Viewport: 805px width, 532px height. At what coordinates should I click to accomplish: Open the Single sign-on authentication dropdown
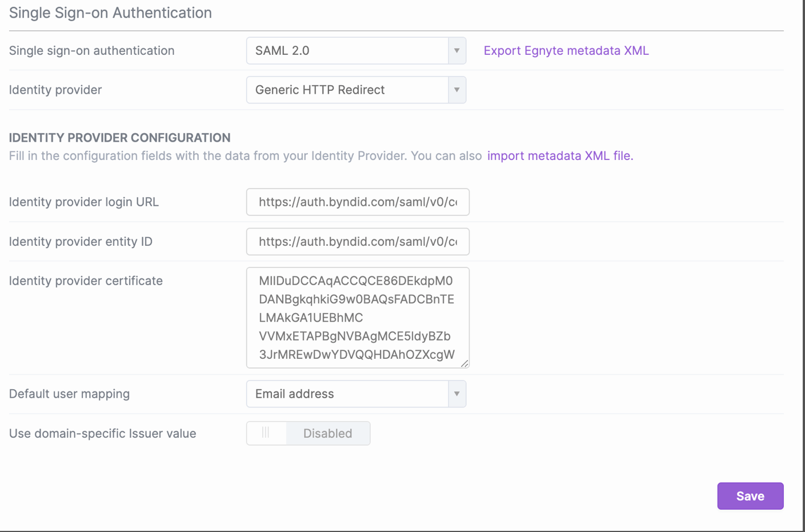tap(354, 50)
